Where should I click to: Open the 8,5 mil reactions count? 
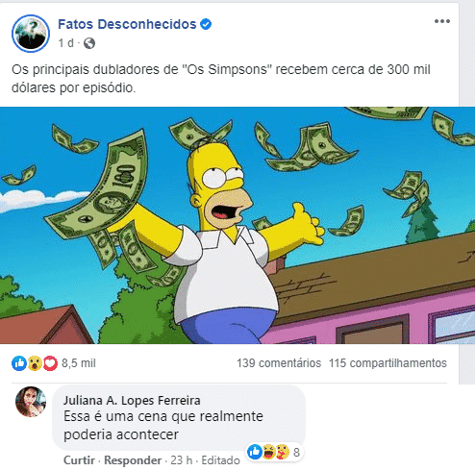(x=79, y=363)
